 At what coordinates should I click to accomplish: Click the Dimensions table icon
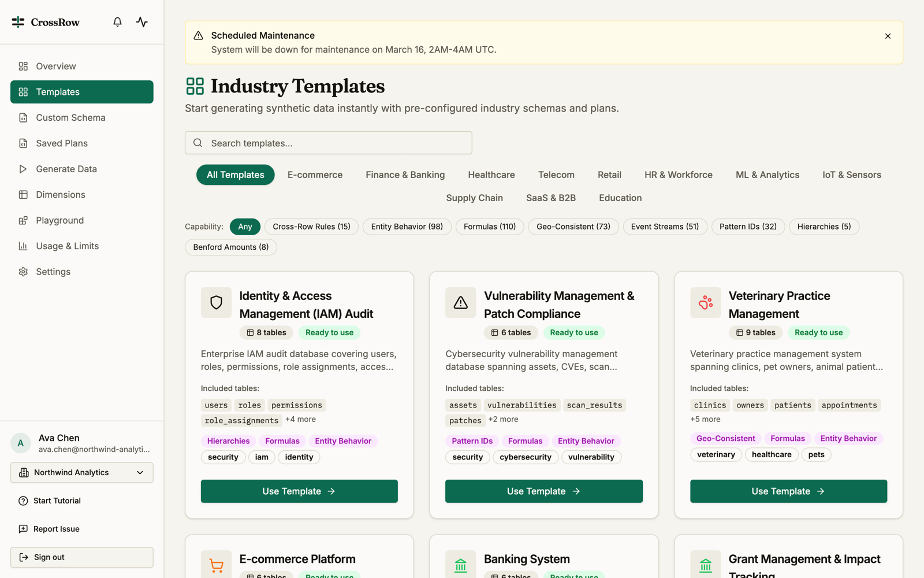23,195
